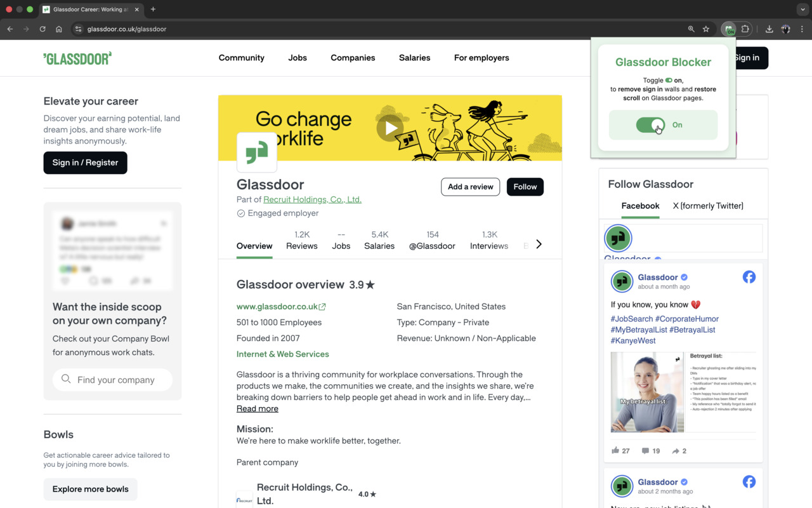Switch to the Salaries company tab
The width and height of the screenshot is (812, 508).
point(379,240)
